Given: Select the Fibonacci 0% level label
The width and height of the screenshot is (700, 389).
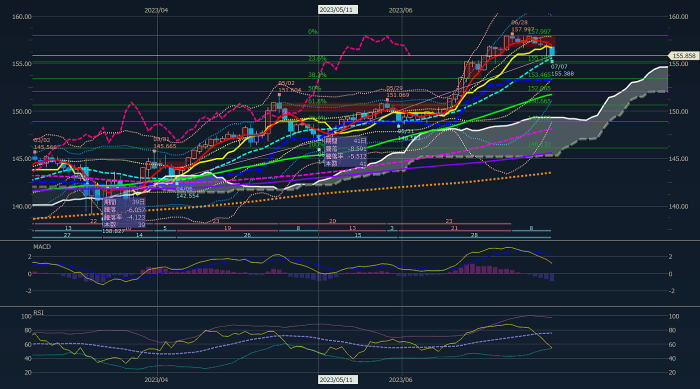Looking at the screenshot, I should coord(312,32).
